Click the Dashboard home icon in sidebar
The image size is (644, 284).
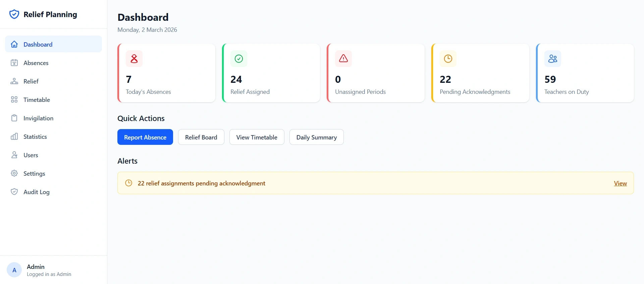[14, 44]
